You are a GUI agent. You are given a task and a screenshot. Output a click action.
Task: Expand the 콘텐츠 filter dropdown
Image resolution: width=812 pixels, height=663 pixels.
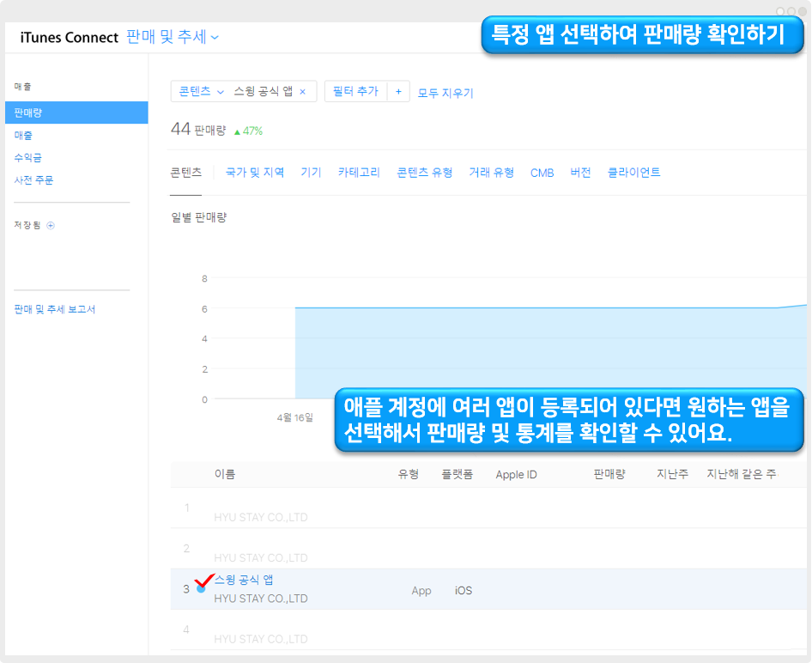202,92
